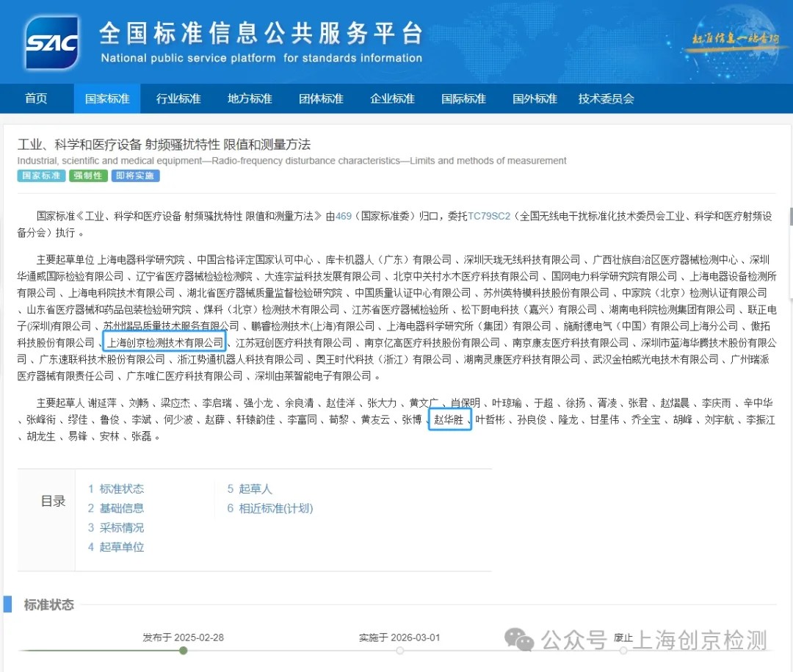Screen dimensions: 793x672
Task: Open the 首页 navigation tab
Action: coord(36,98)
